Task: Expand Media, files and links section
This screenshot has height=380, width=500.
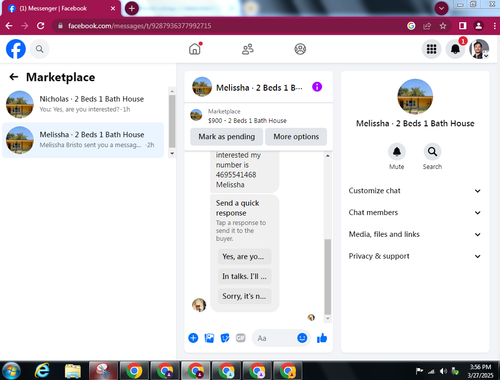Action: [415, 234]
